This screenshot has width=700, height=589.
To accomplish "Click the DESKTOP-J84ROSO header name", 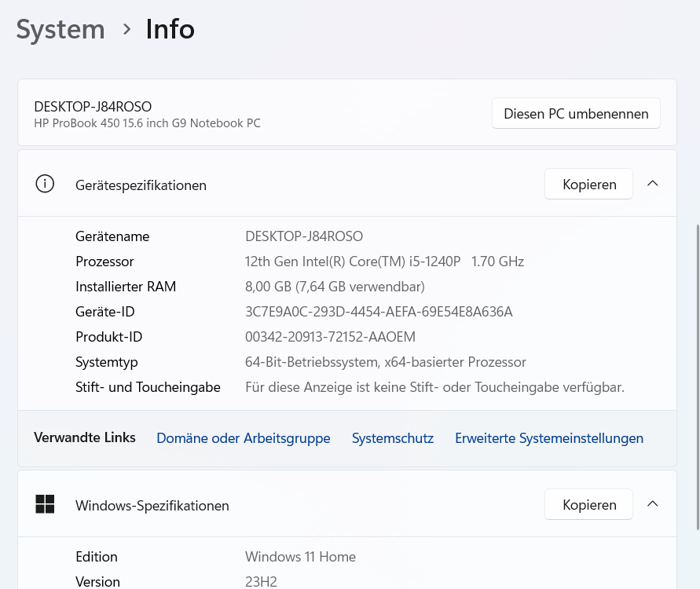I will click(x=93, y=107).
